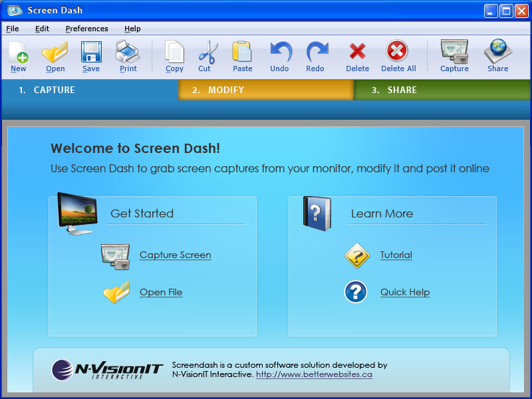Click the Open File link
Image resolution: width=532 pixels, height=399 pixels.
pos(161,292)
